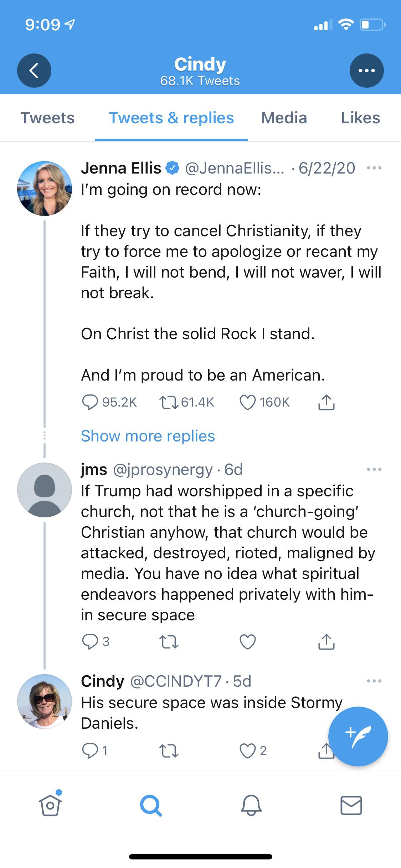Like Jenna Ellis tweet with 160K likes
Viewport: 401px width, 868px height.
pyautogui.click(x=247, y=402)
